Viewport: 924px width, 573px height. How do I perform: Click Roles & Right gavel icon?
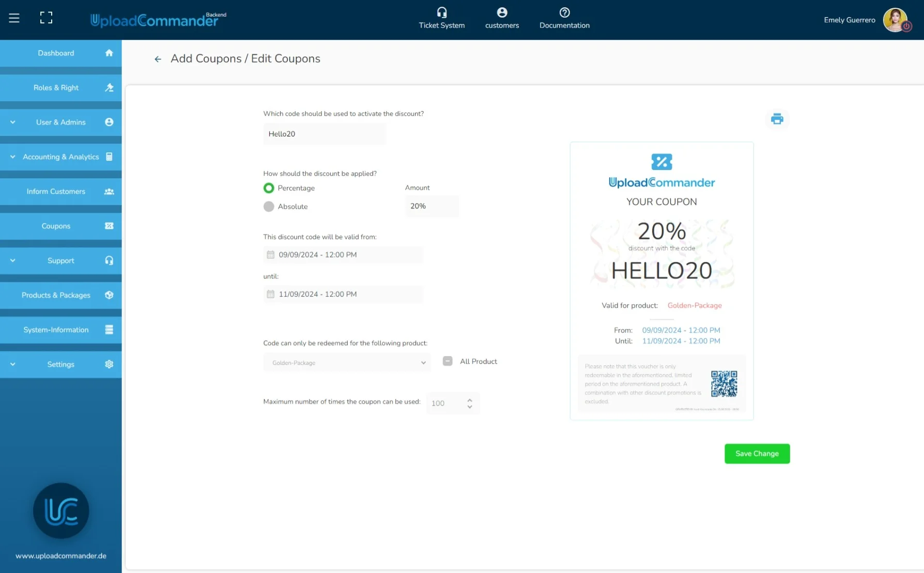[x=109, y=87]
